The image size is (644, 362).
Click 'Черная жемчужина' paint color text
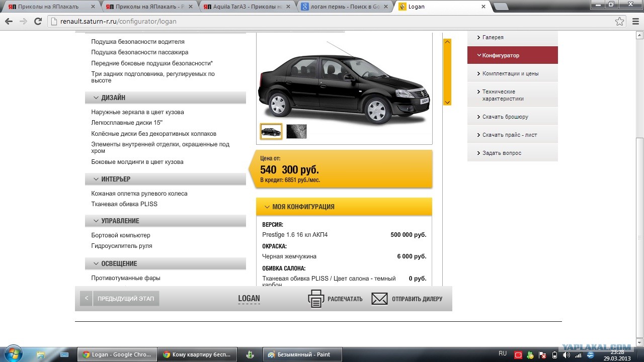tap(289, 256)
